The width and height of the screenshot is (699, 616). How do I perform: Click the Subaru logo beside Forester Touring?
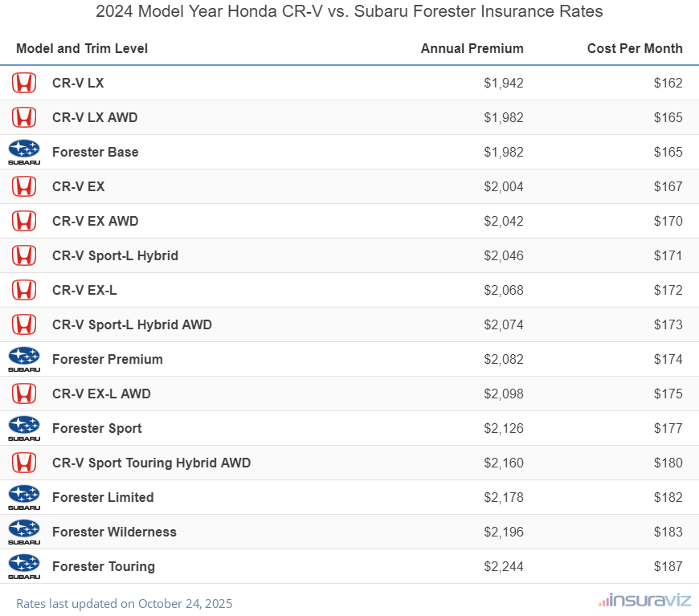(24, 566)
